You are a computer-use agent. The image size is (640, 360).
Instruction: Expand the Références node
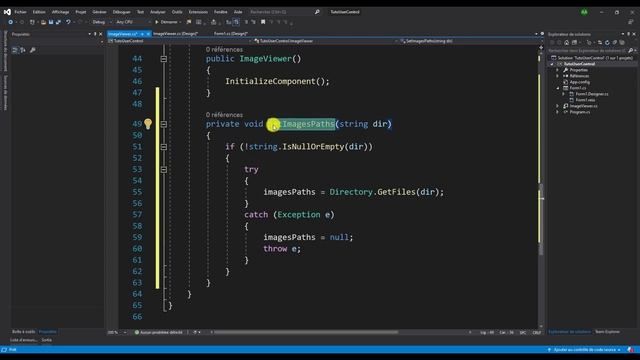click(x=558, y=76)
